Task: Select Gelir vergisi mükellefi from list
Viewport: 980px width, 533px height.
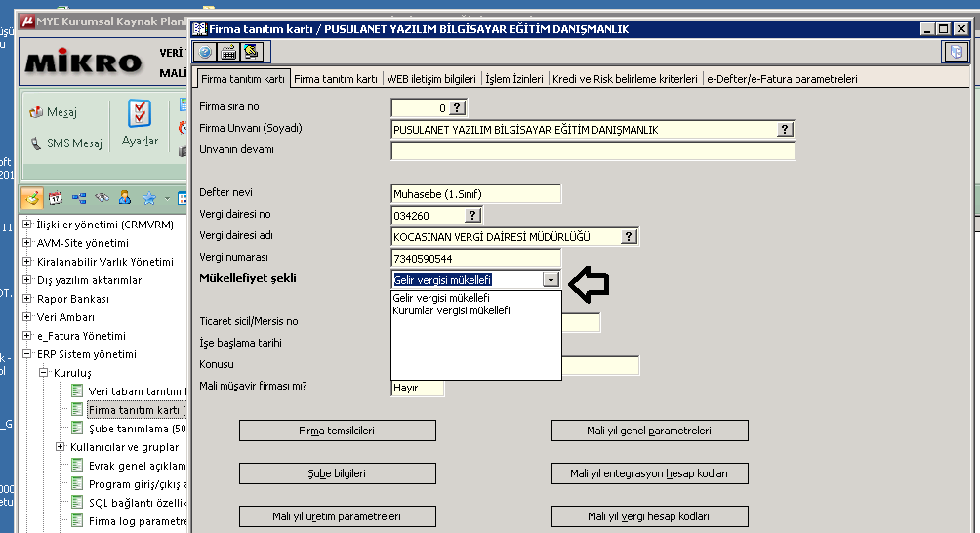Action: [441, 298]
